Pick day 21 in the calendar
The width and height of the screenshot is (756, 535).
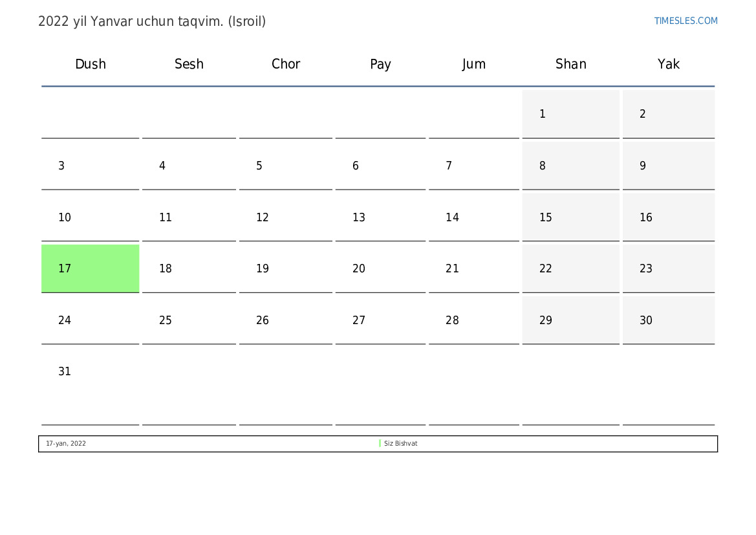point(474,268)
